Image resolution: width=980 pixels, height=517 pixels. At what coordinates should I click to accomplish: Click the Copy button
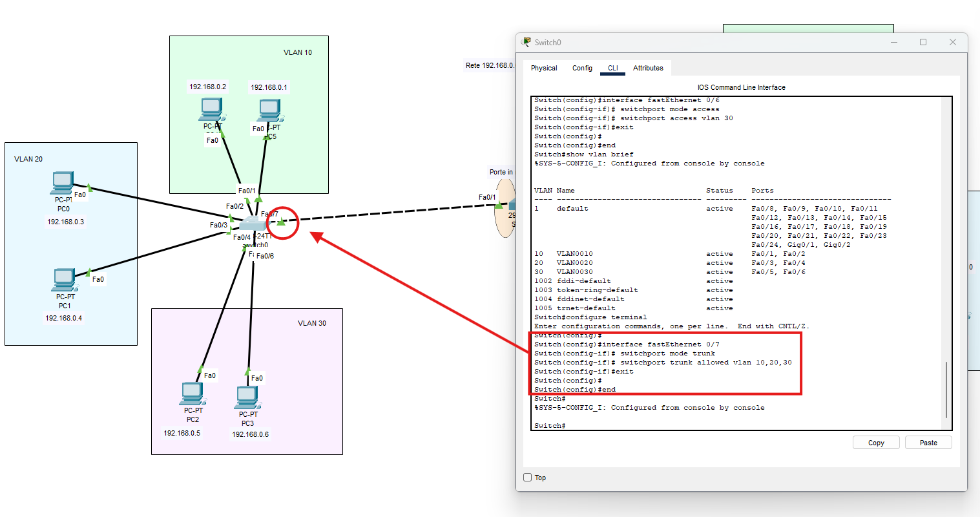876,443
